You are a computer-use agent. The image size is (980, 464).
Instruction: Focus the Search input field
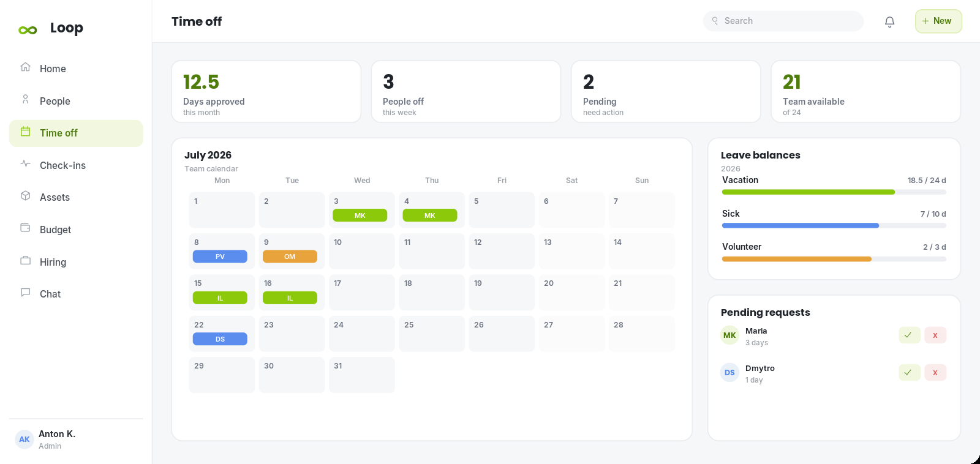[783, 21]
